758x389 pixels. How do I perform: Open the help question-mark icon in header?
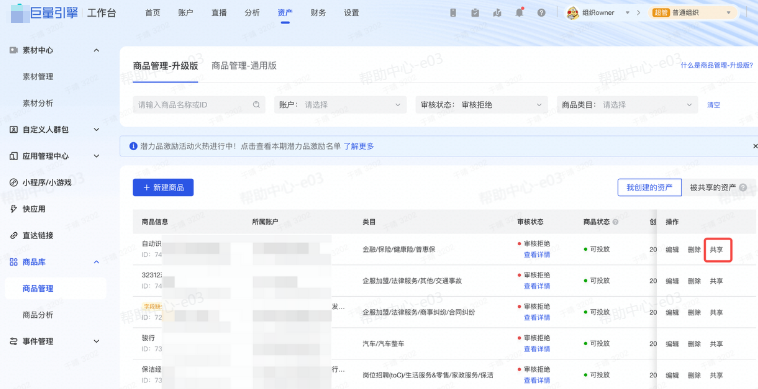[541, 13]
